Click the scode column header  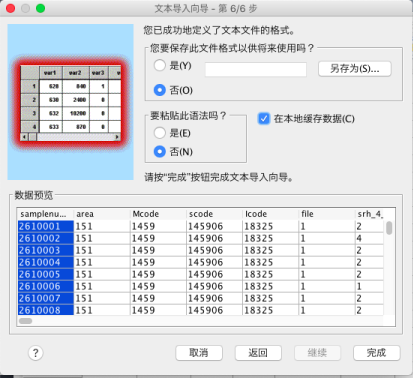click(214, 214)
